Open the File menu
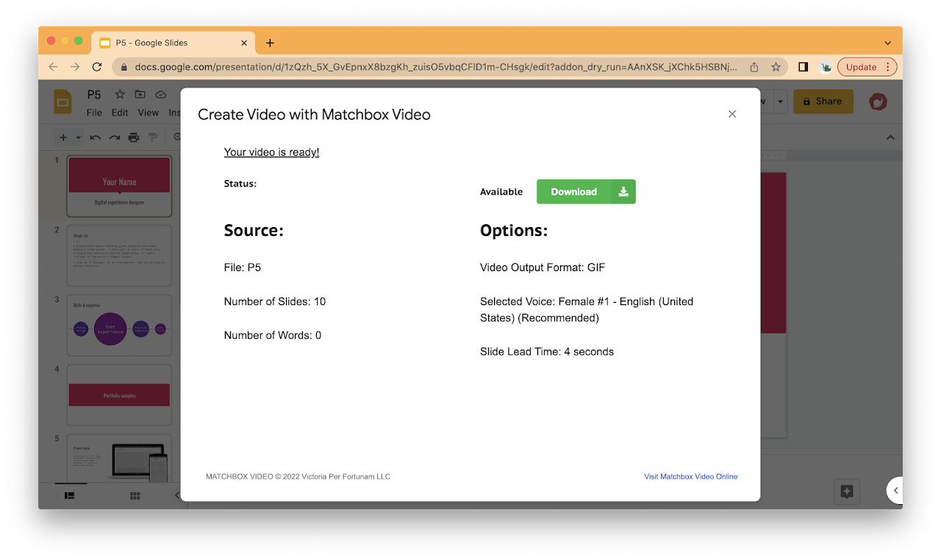The height and width of the screenshot is (560, 941). pos(94,112)
